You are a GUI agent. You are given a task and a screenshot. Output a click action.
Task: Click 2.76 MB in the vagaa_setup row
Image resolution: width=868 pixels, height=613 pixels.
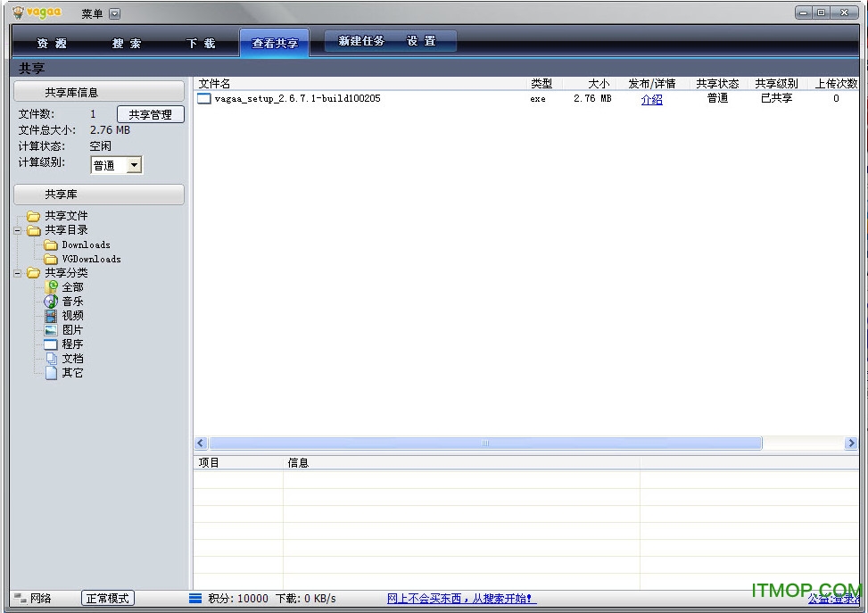coord(592,98)
